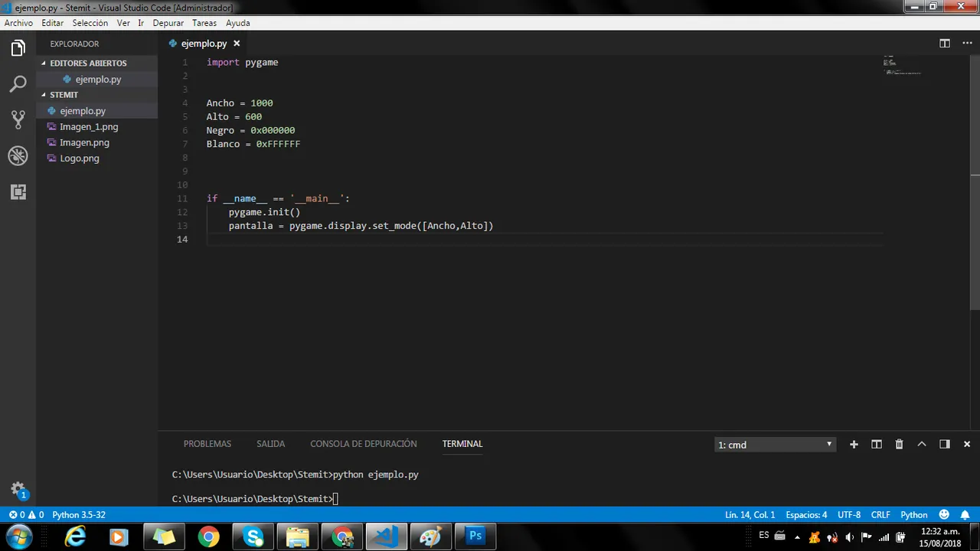980x551 pixels.
Task: Open the Debug view icon
Action: [18, 156]
